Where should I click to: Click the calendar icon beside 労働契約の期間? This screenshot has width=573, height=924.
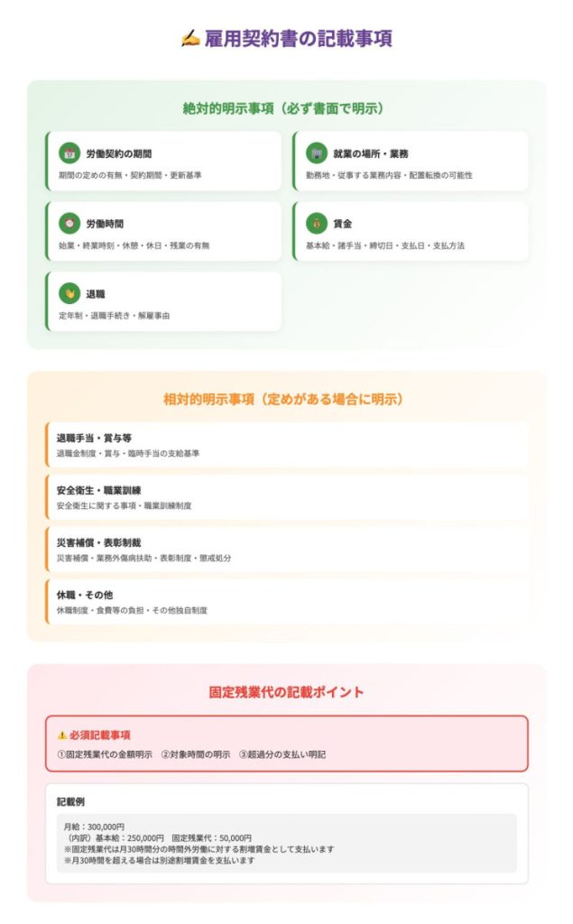click(69, 153)
